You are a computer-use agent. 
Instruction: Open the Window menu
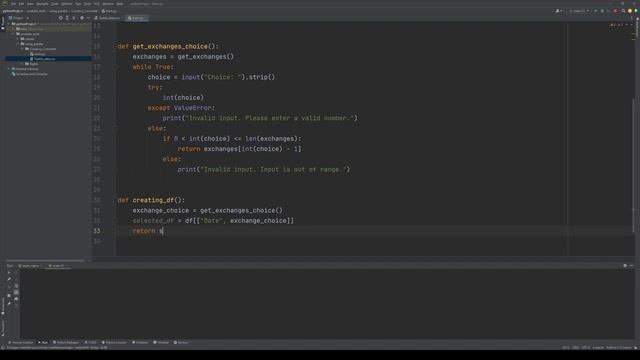click(108, 4)
